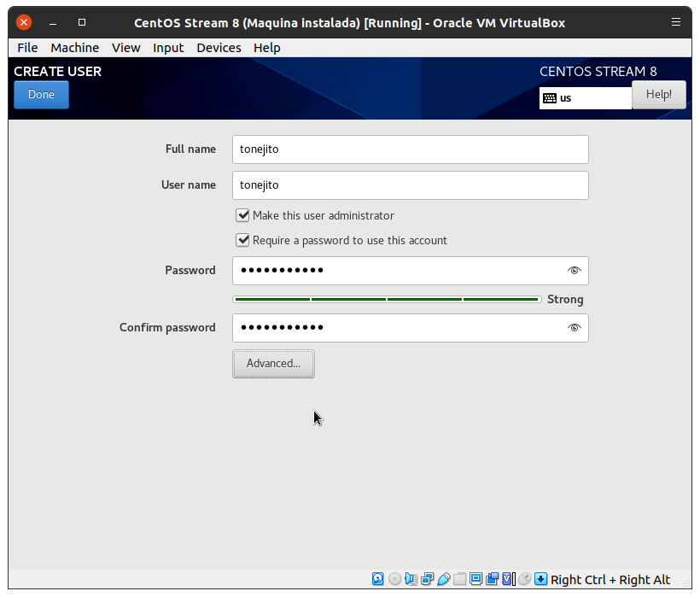The width and height of the screenshot is (700, 597).
Task: Click the network adapter status icon
Action: [x=427, y=579]
